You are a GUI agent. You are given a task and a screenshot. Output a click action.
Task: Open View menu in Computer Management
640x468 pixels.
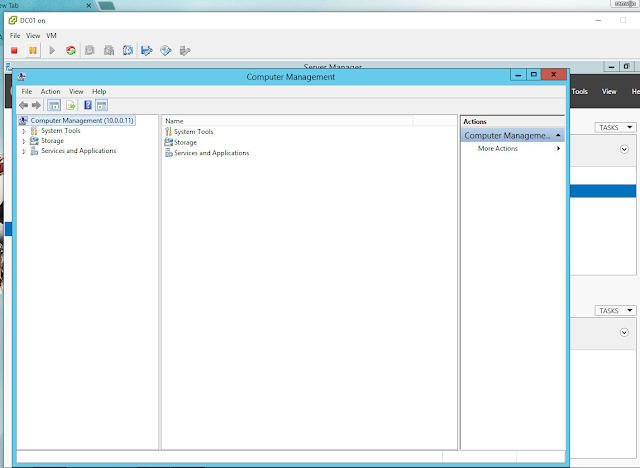pos(76,91)
